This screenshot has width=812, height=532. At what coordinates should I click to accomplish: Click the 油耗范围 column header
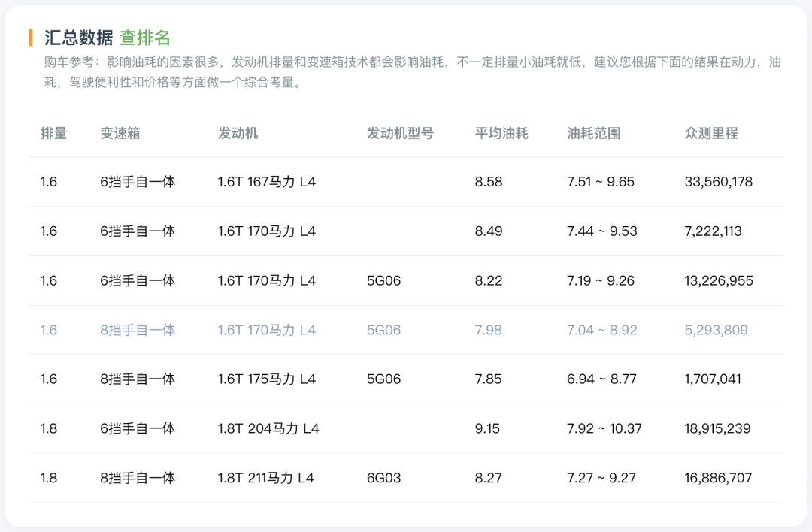(x=593, y=134)
